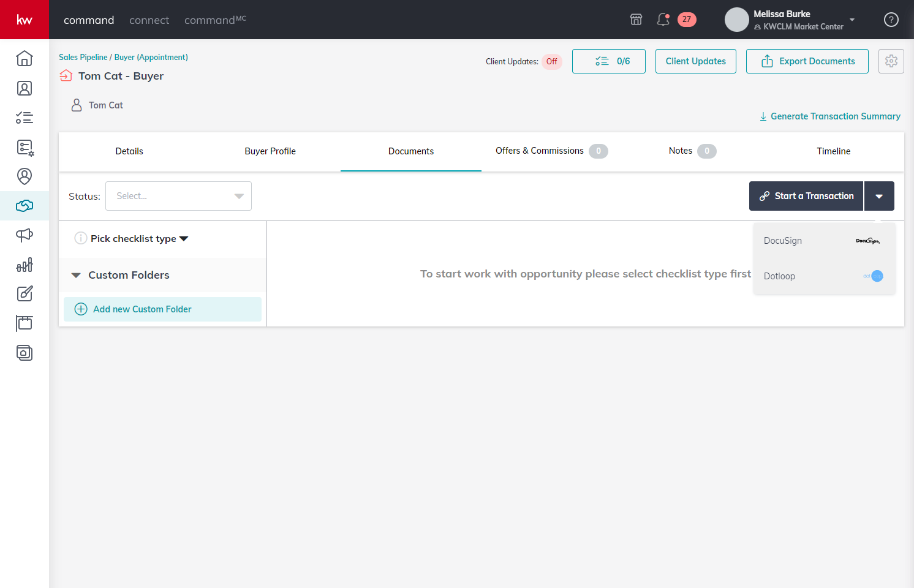Screen dimensions: 914x588
Task: Open the bottom stacked-photo icon in sidebar
Action: 25,353
